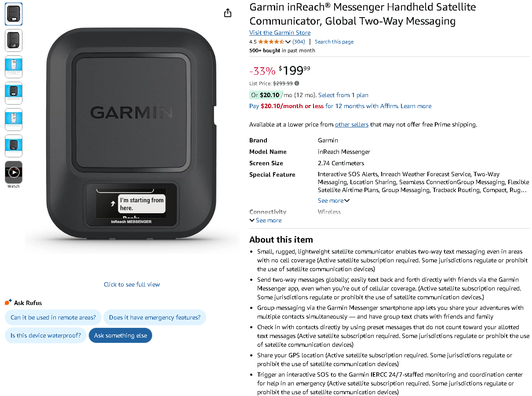Click the Search this page link

[334, 42]
